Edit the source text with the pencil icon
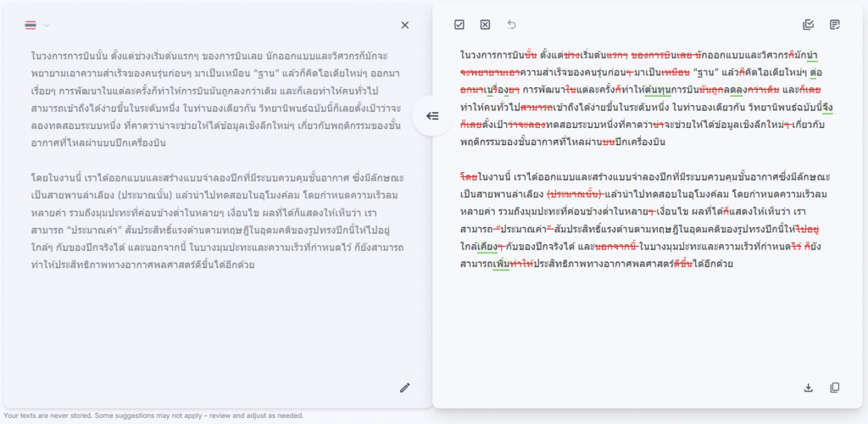The height and width of the screenshot is (424, 868). coord(404,388)
